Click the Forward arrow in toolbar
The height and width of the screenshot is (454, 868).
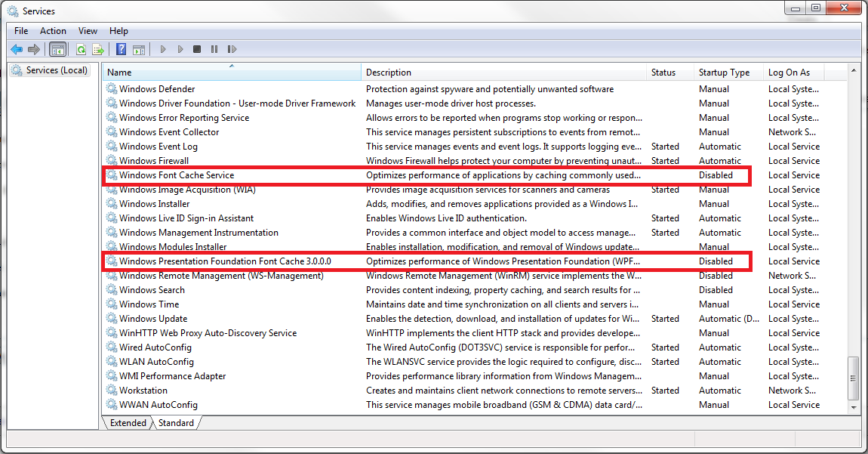tap(33, 49)
